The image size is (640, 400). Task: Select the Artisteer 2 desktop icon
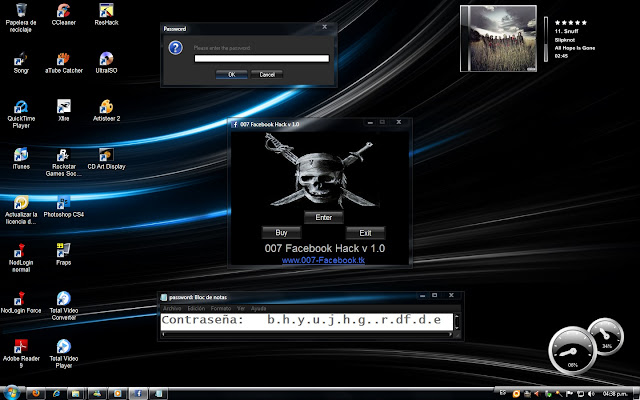point(106,111)
